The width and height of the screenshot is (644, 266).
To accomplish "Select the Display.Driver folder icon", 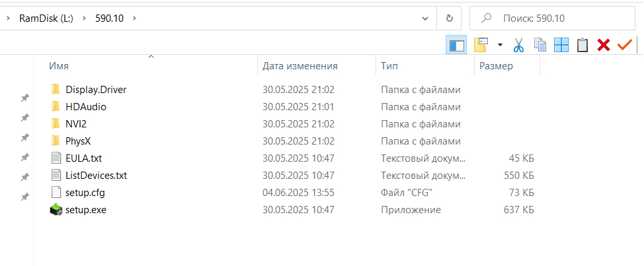I will pos(55,89).
